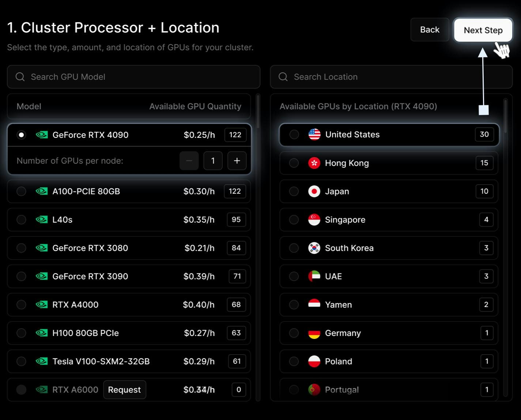This screenshot has height=420, width=521.
Task: Click NVIDIA logo next to RTX A4000
Action: tap(42, 304)
